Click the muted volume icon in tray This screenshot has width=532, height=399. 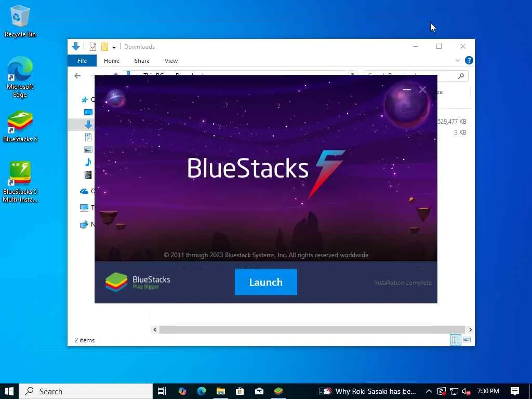pyautogui.click(x=467, y=392)
